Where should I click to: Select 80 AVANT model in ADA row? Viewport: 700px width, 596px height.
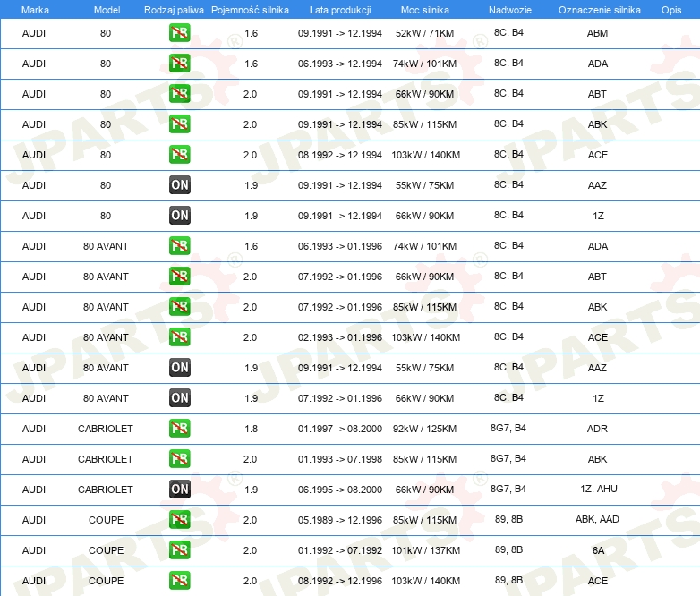click(x=106, y=246)
